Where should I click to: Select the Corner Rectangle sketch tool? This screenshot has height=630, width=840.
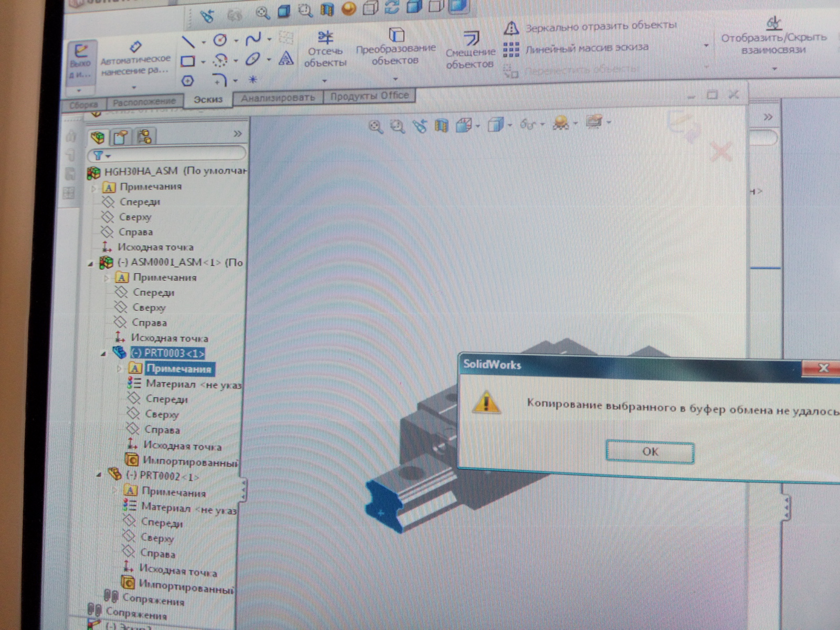point(187,61)
